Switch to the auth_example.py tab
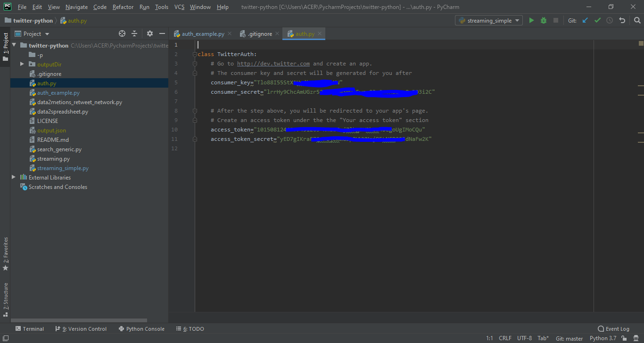The height and width of the screenshot is (343, 644). (x=202, y=33)
